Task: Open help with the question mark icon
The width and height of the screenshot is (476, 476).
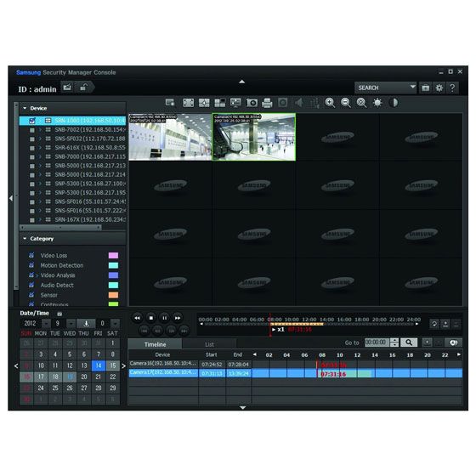Action: point(452,88)
